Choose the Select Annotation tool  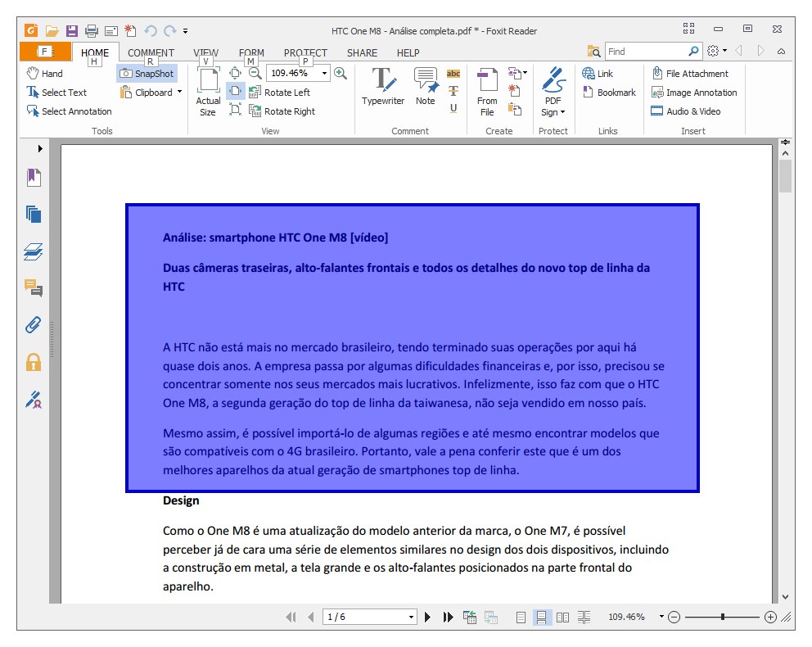(x=69, y=111)
